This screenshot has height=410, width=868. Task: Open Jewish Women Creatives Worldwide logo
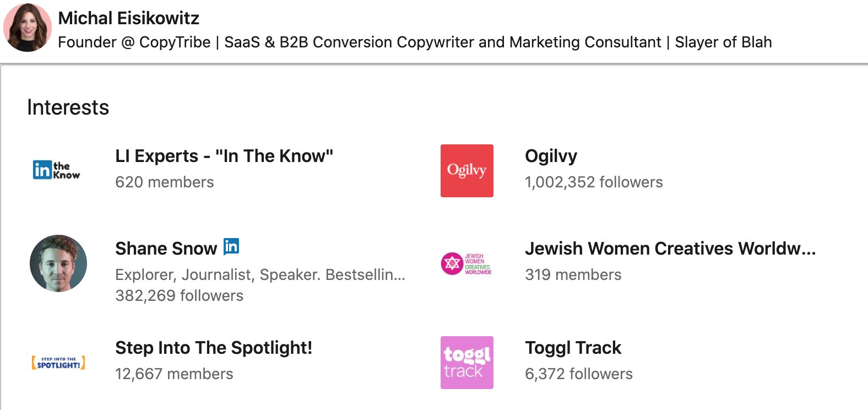[x=466, y=263]
